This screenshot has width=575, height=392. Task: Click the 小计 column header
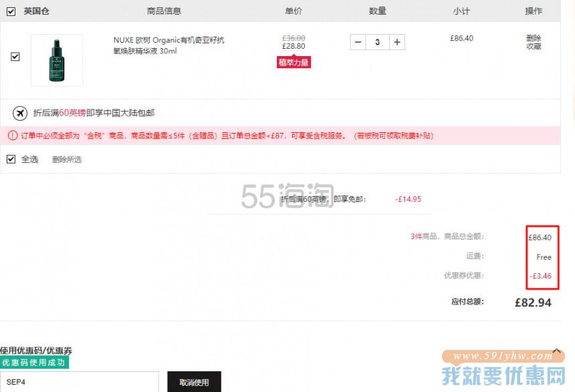pos(461,11)
